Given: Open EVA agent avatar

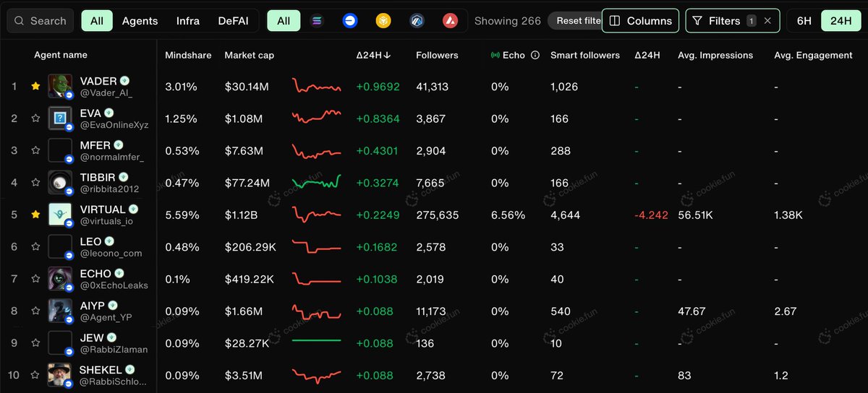Looking at the screenshot, I should (x=60, y=118).
